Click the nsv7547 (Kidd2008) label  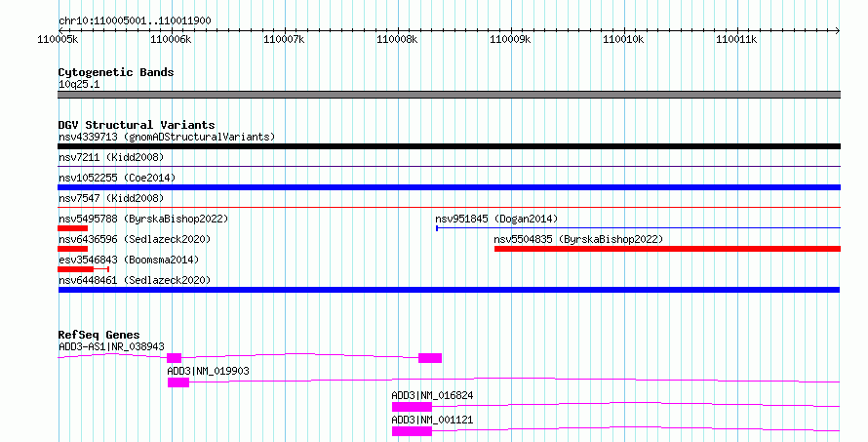tap(111, 198)
